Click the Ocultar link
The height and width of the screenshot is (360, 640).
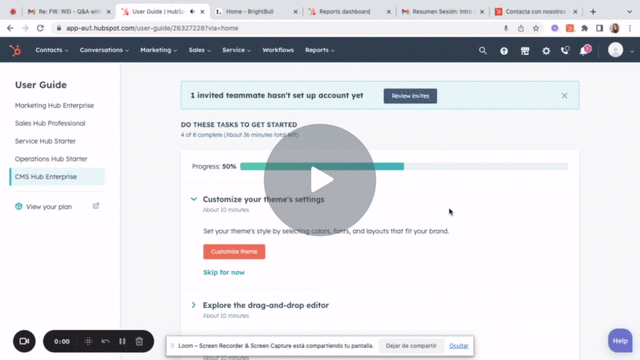[458, 346]
